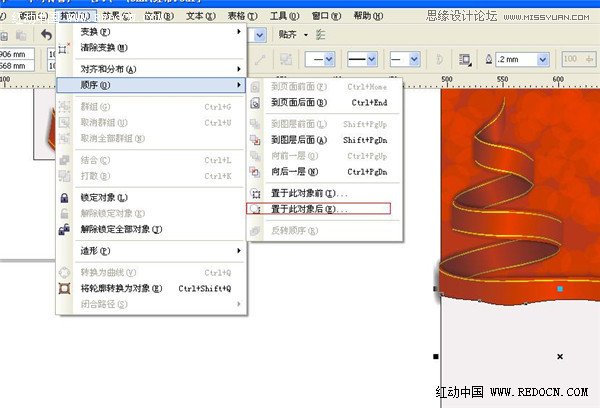Open the 窗口 menu
The height and width of the screenshot is (408, 600).
click(x=326, y=16)
